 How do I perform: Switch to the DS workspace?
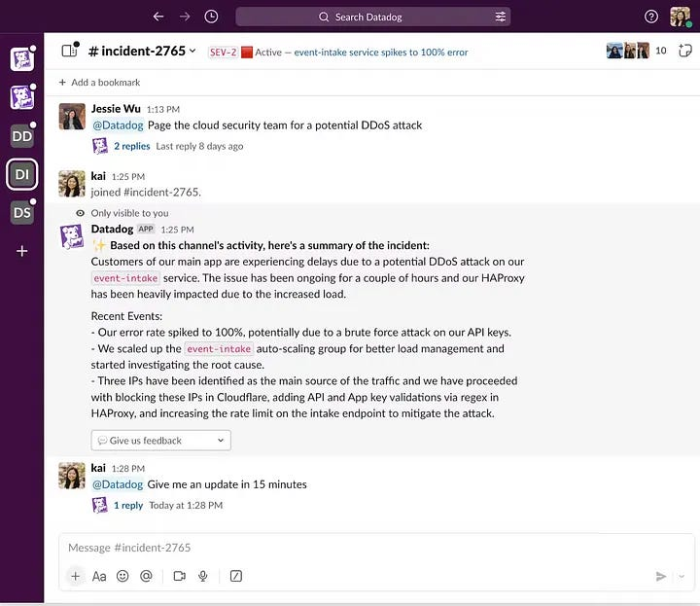(x=21, y=213)
